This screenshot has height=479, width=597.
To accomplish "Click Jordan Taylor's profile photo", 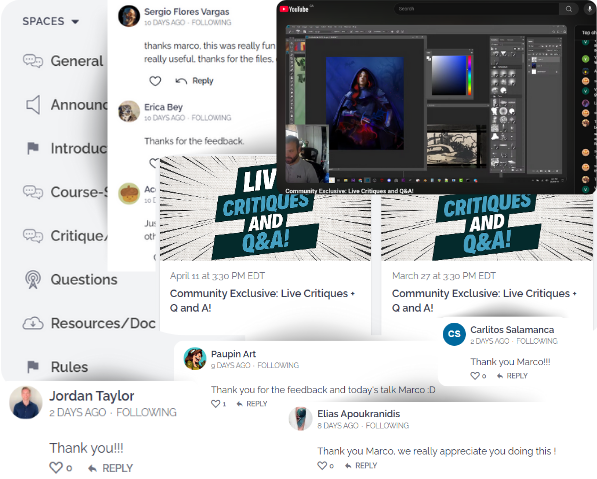I will 26,402.
